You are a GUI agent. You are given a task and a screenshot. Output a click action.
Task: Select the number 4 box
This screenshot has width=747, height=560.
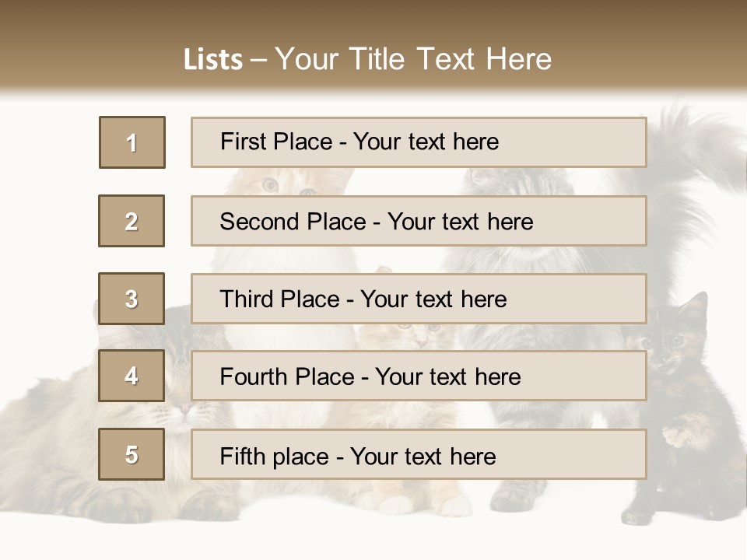coord(132,376)
